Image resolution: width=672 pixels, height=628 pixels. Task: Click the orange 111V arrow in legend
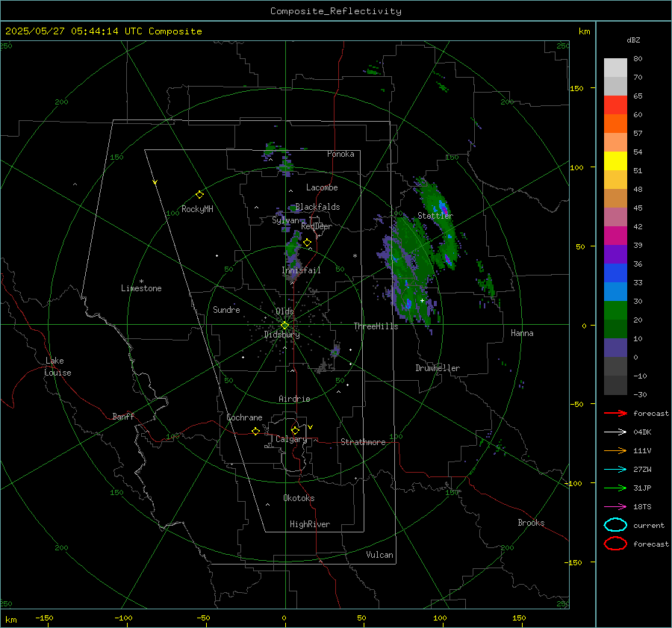[x=615, y=450]
